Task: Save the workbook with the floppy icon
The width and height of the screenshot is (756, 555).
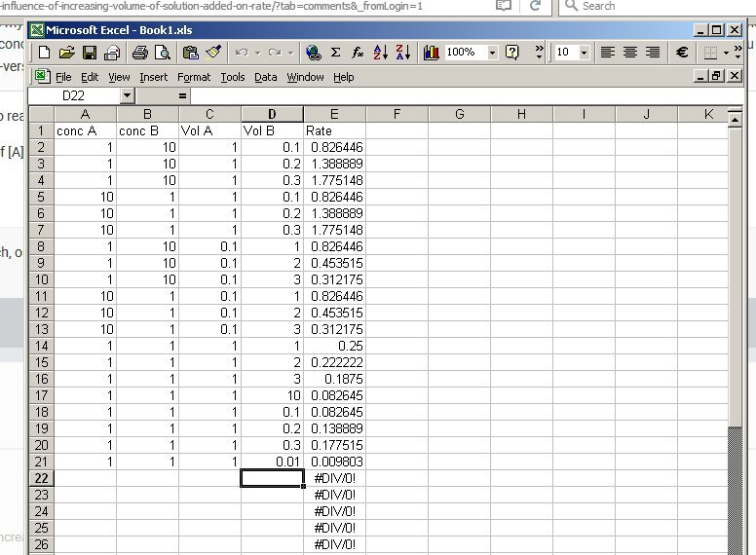Action: coord(89,53)
